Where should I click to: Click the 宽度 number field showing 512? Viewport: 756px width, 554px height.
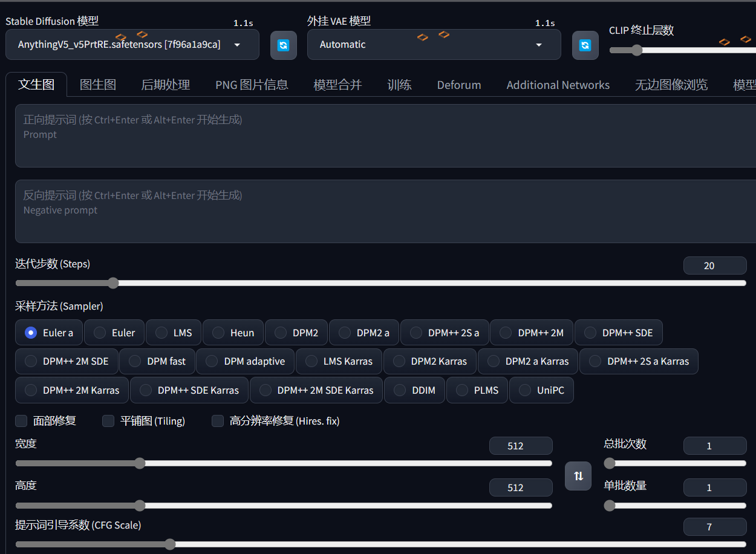521,446
